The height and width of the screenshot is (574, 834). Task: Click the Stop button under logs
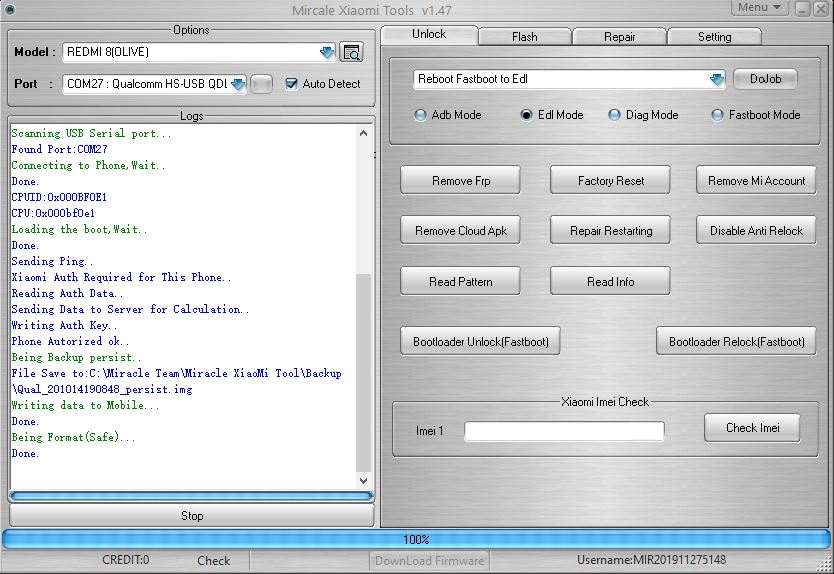point(191,515)
